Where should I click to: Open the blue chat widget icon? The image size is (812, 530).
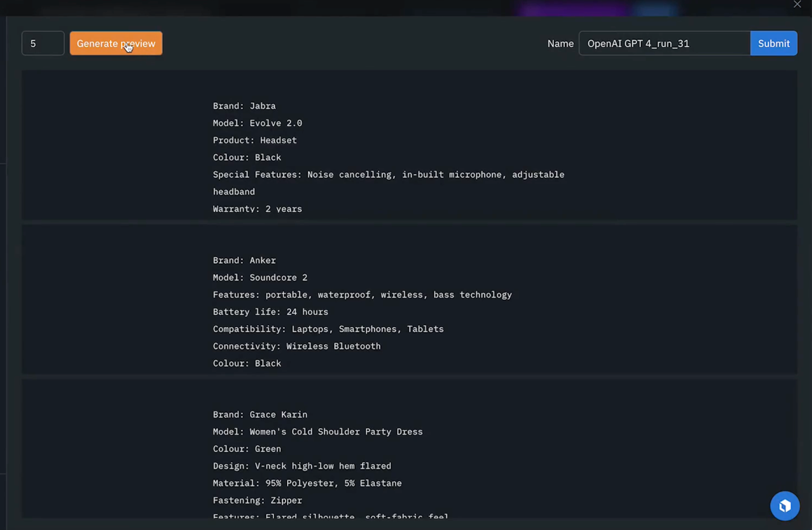click(784, 506)
